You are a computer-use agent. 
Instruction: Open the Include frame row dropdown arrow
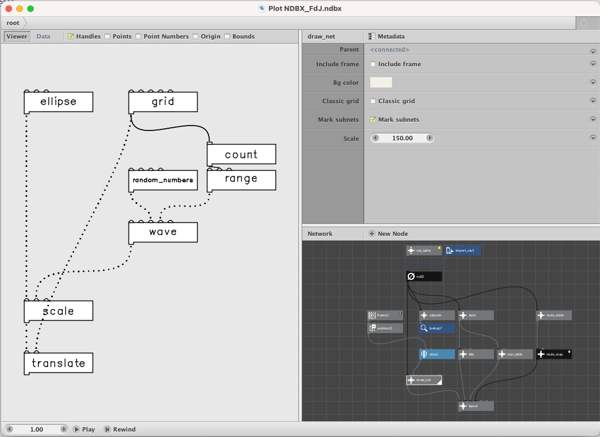coord(593,64)
